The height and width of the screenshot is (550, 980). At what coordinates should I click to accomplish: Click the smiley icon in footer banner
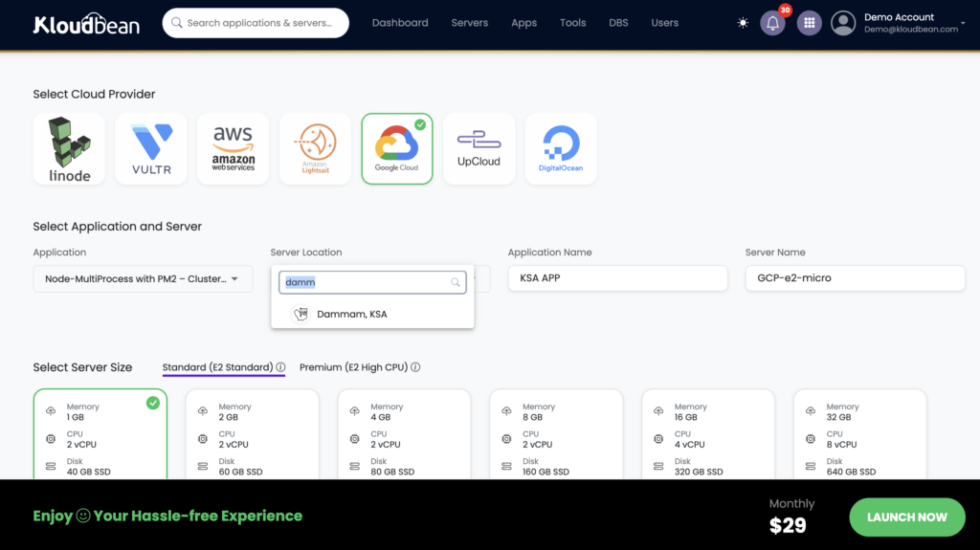(x=83, y=516)
